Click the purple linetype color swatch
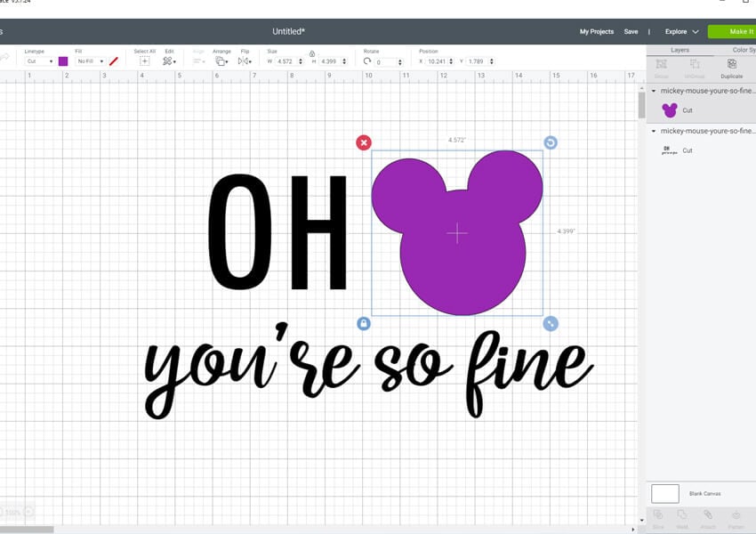 point(63,61)
